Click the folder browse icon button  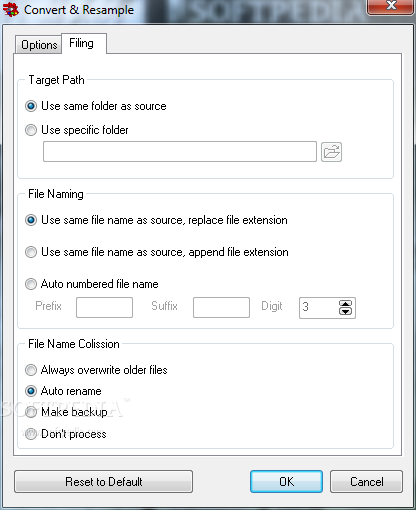331,152
